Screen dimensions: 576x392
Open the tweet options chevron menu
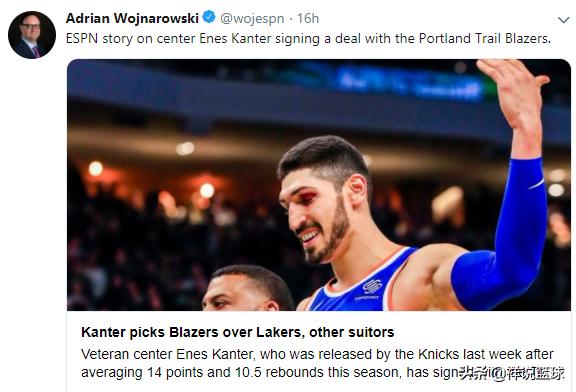click(563, 20)
